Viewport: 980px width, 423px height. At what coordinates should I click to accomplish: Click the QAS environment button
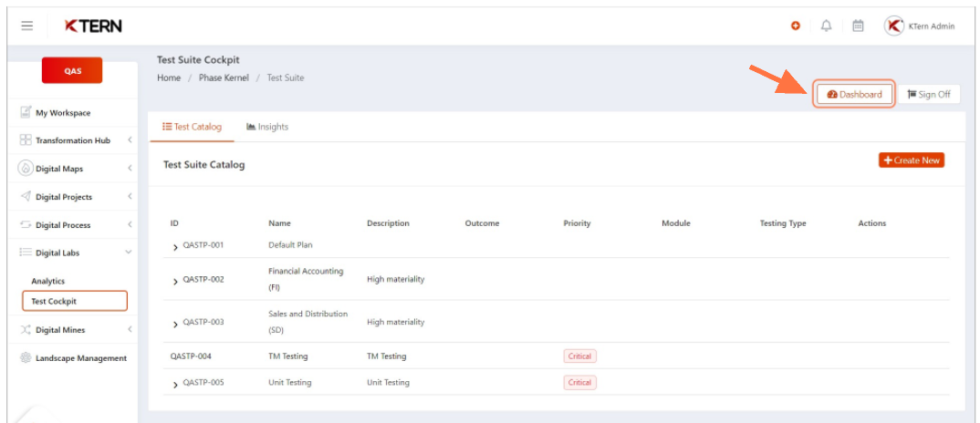[x=72, y=70]
